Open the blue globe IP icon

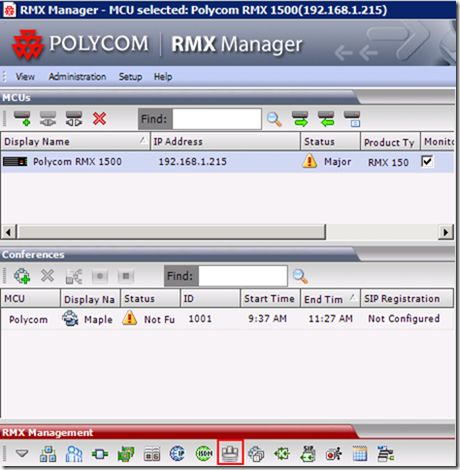177,454
